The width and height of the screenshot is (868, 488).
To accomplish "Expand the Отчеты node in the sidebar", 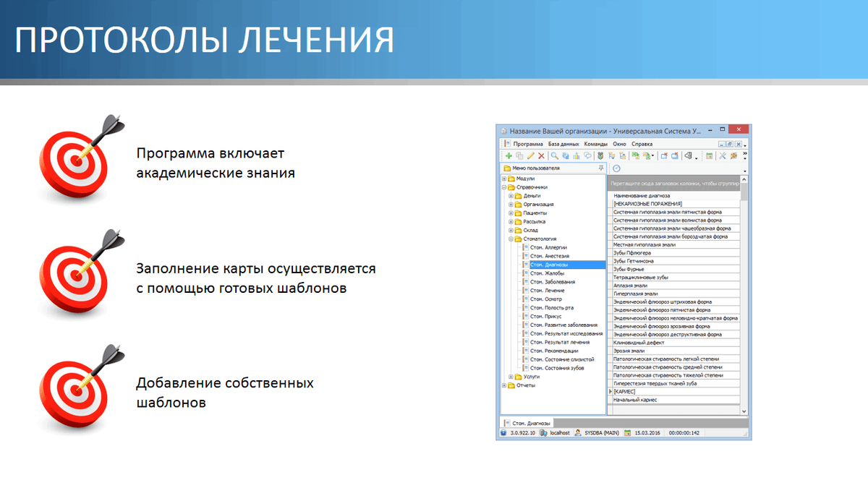I will [506, 385].
